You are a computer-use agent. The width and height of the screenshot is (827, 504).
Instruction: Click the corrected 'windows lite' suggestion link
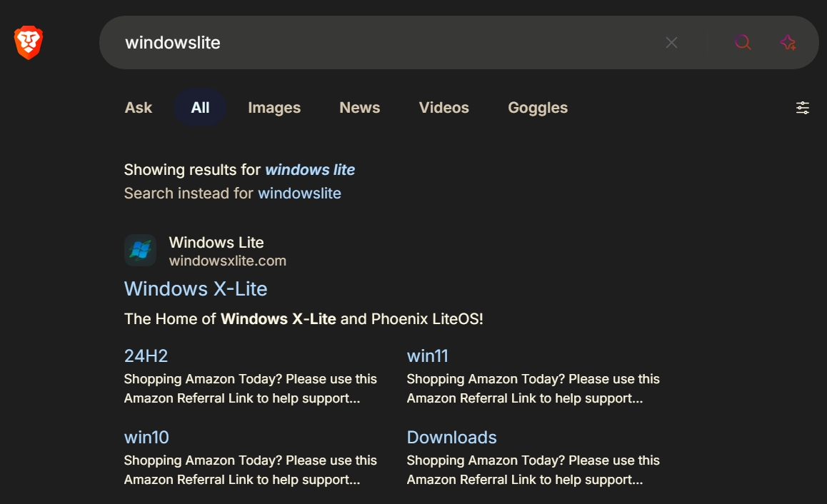click(310, 170)
